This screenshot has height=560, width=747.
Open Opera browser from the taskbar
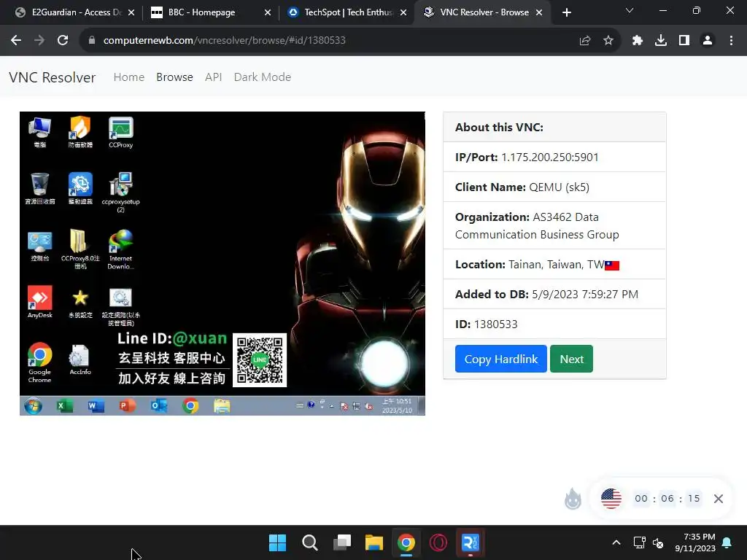tap(438, 542)
